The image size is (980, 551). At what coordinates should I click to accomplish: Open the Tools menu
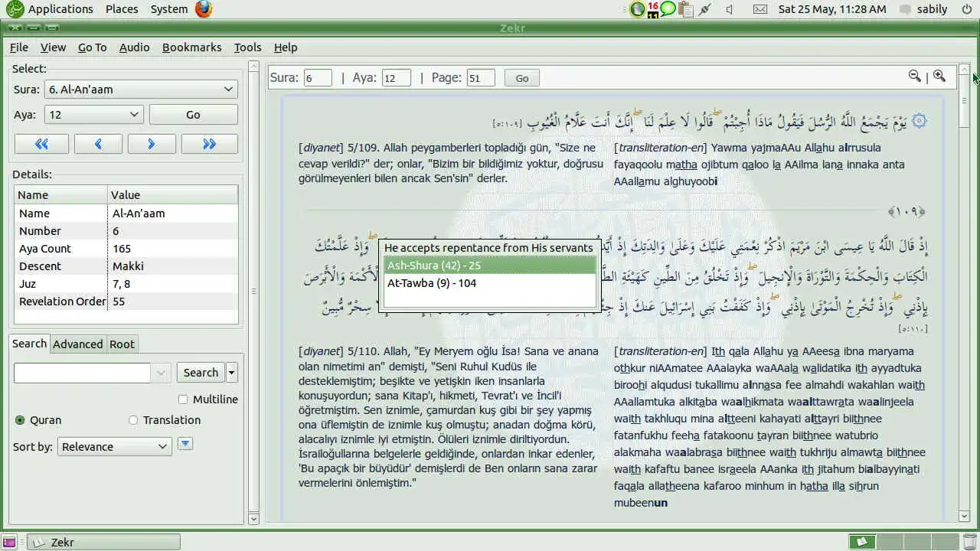click(x=247, y=47)
